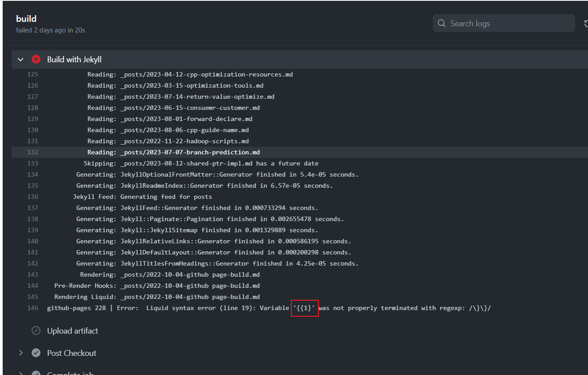Open the Post Checkout step label
The width and height of the screenshot is (588, 375).
(72, 353)
